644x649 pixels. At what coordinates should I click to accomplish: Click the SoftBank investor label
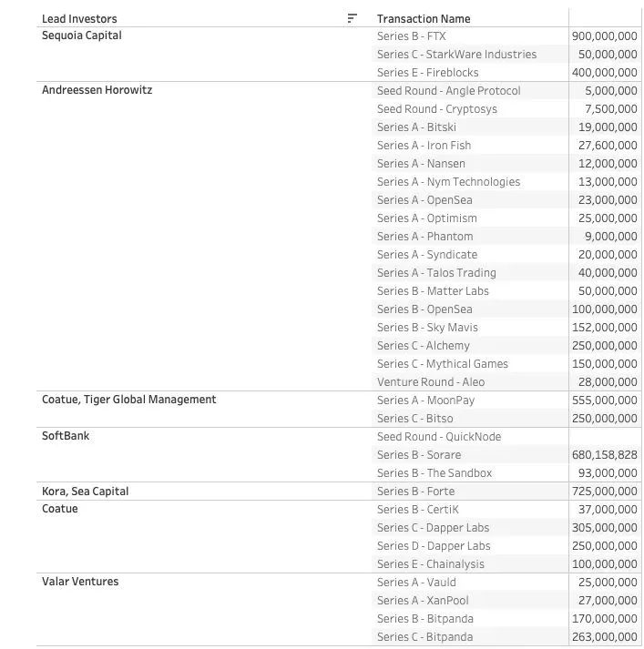[x=66, y=436]
